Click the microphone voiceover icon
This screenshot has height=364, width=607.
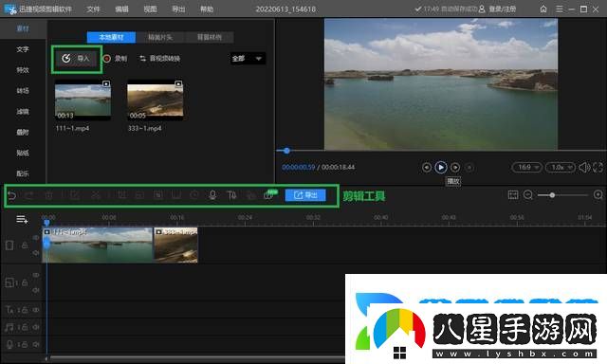[212, 195]
